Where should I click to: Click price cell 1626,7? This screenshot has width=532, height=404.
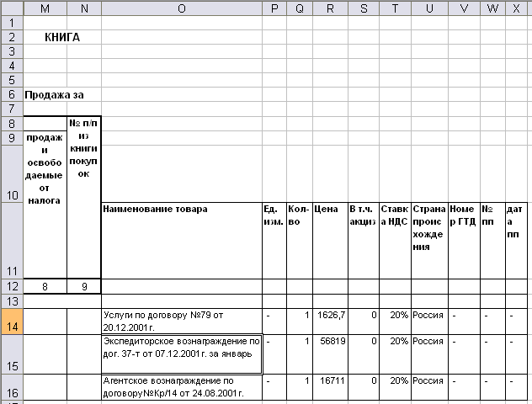tap(330, 322)
